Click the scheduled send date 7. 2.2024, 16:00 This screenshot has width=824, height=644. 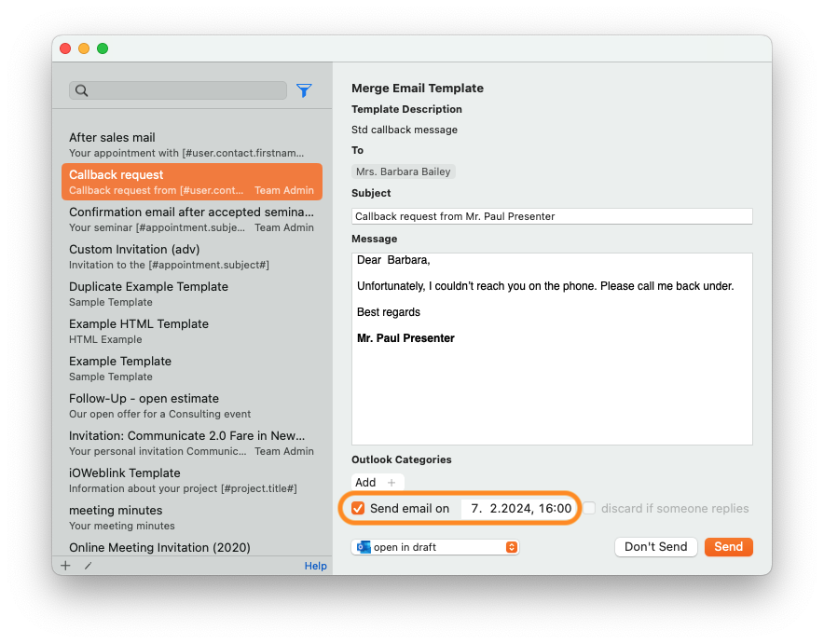[521, 509]
